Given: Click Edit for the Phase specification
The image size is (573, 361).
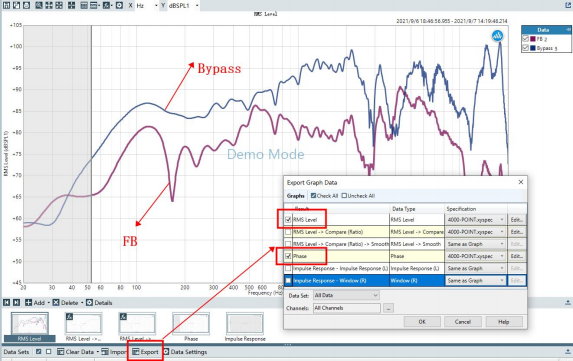Looking at the screenshot, I should [x=517, y=256].
